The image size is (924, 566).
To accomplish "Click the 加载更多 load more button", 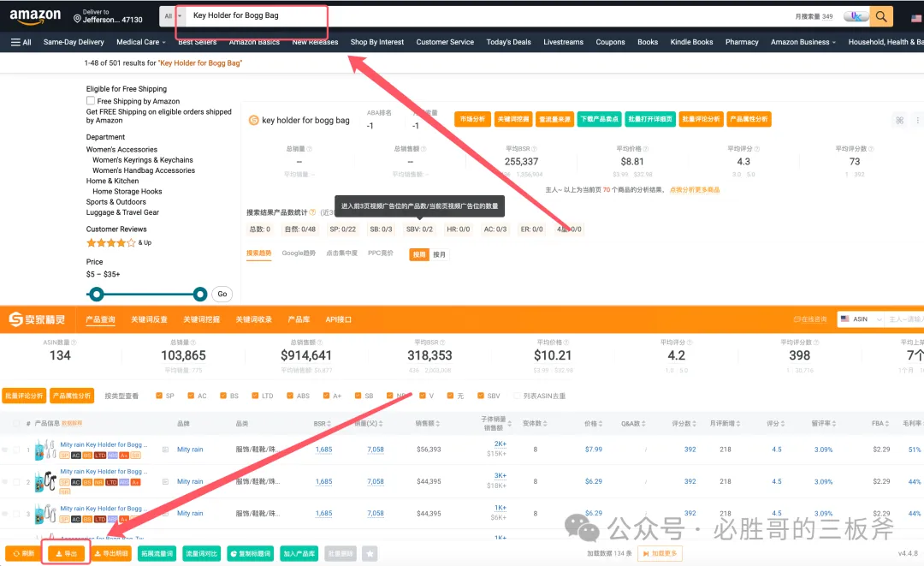I will point(660,554).
